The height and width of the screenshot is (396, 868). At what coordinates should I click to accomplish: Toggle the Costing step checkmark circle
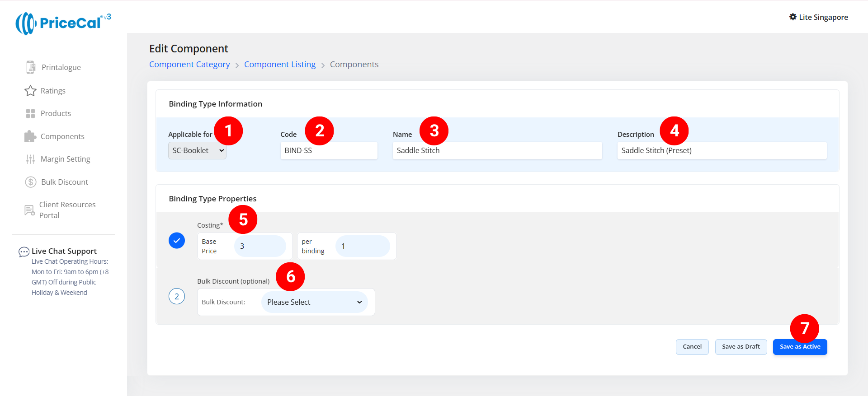(177, 241)
